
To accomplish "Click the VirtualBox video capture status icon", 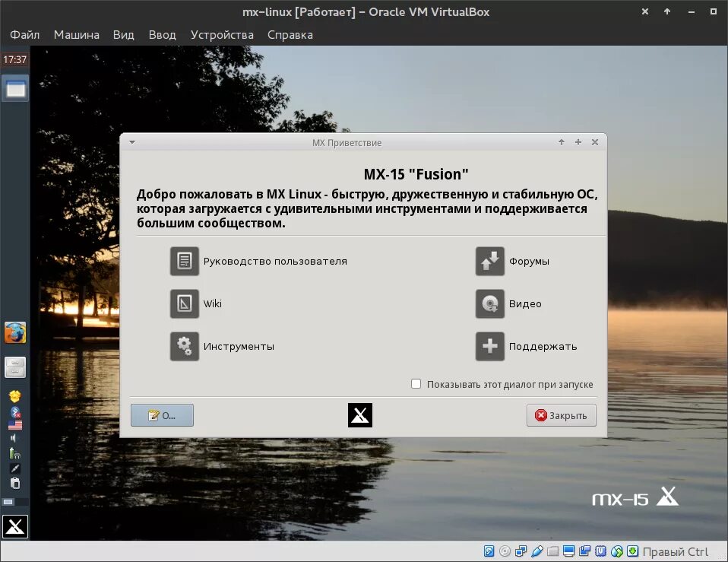I will point(584,551).
